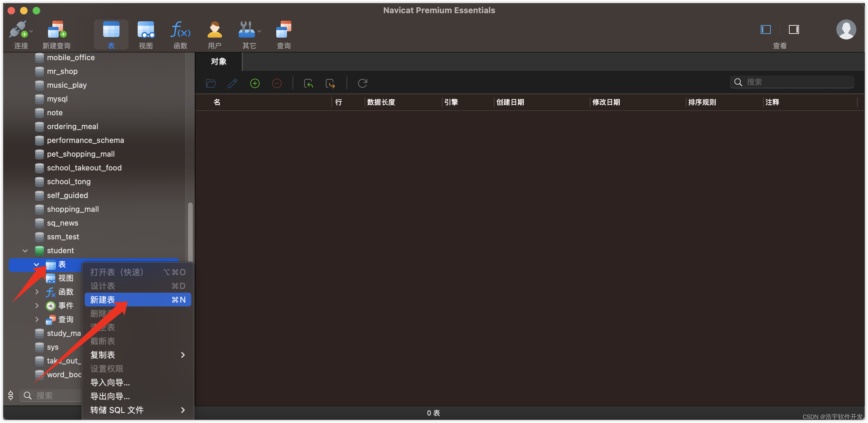Select the Function (函数) toolbar icon

click(180, 30)
